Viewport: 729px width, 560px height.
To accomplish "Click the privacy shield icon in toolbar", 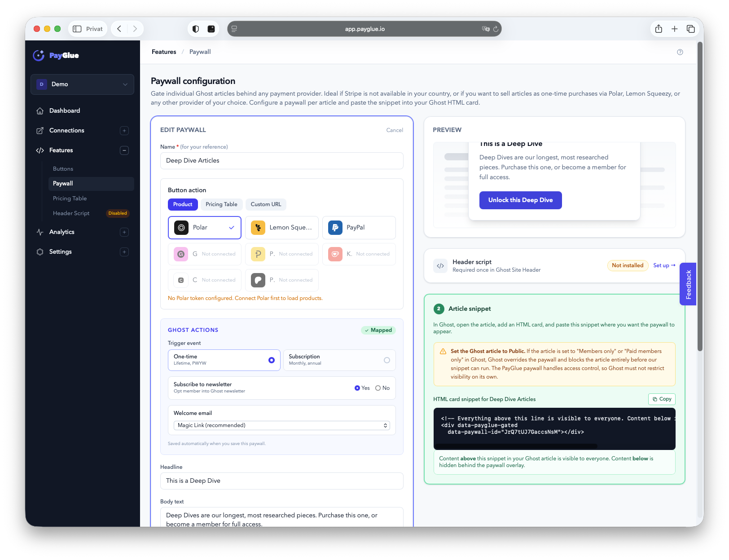I will [196, 29].
